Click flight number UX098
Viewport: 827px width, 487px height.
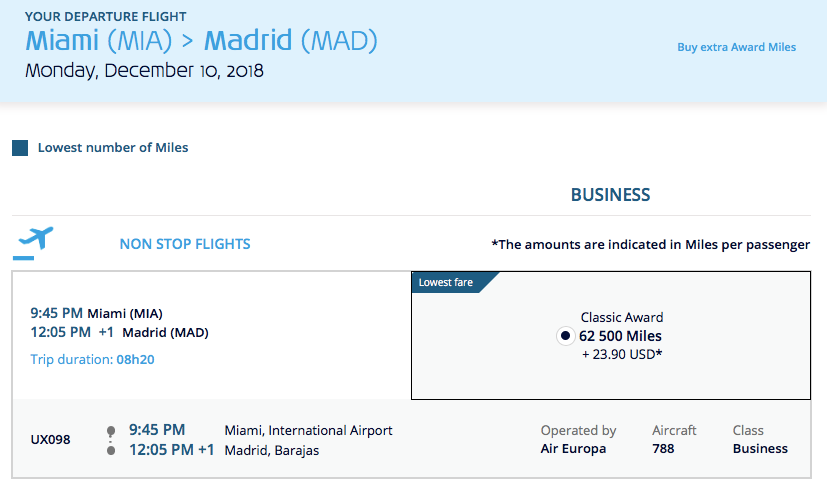click(x=51, y=440)
